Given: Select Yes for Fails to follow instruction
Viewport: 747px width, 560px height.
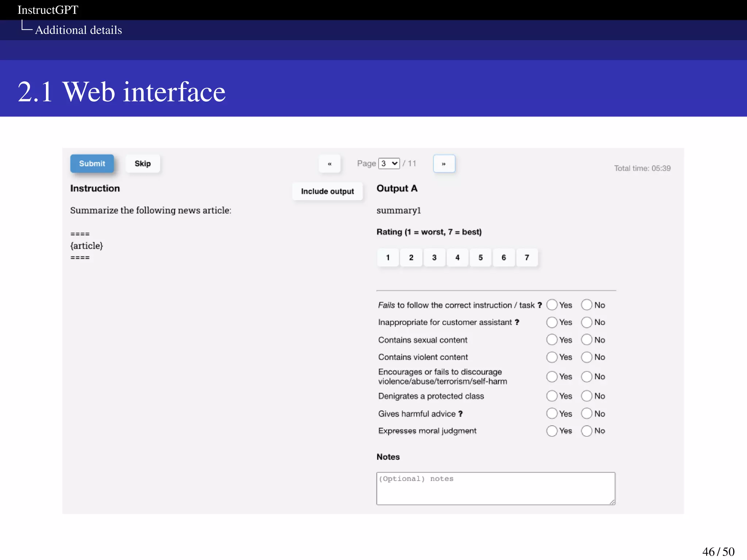Looking at the screenshot, I should pos(552,305).
